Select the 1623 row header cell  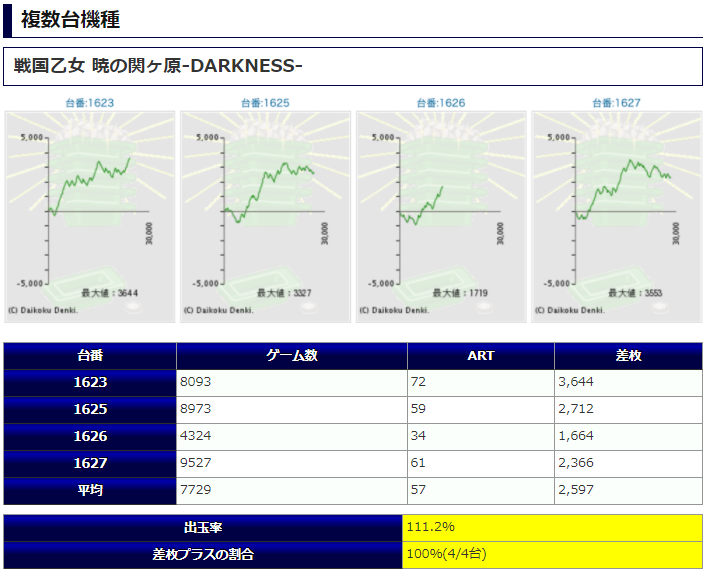click(x=90, y=383)
